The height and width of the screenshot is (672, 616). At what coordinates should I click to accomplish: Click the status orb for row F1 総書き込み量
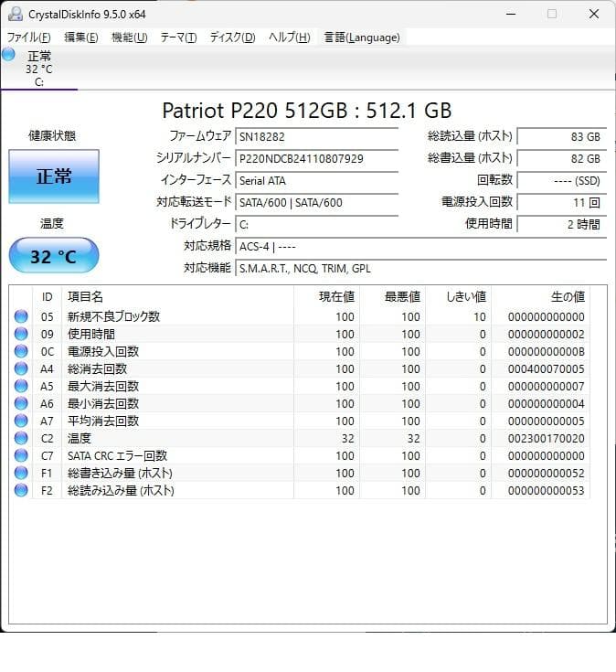point(21,473)
